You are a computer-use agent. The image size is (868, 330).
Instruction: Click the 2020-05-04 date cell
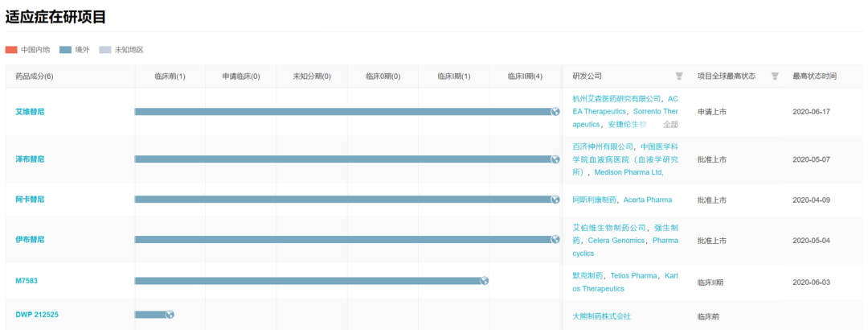(811, 241)
